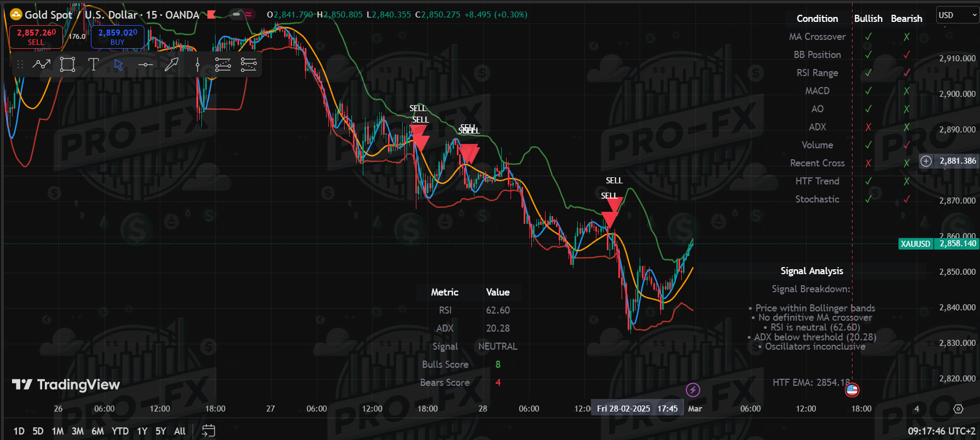Click the Bearish column header
Image resolution: width=980 pixels, height=440 pixels.
tap(906, 19)
